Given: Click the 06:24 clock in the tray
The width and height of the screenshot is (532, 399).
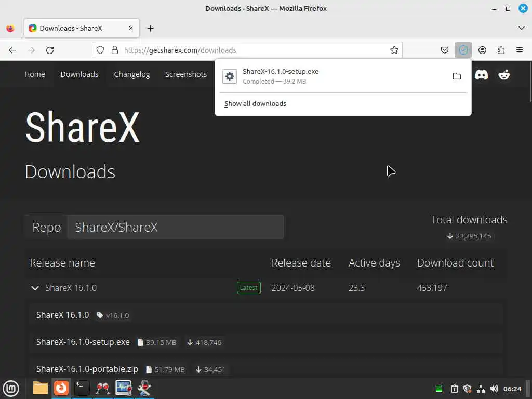Looking at the screenshot, I should pyautogui.click(x=512, y=389).
